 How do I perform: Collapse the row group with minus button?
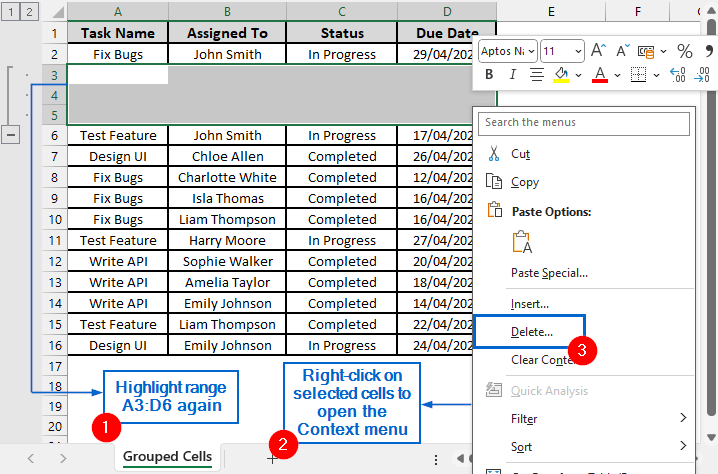pos(11,135)
